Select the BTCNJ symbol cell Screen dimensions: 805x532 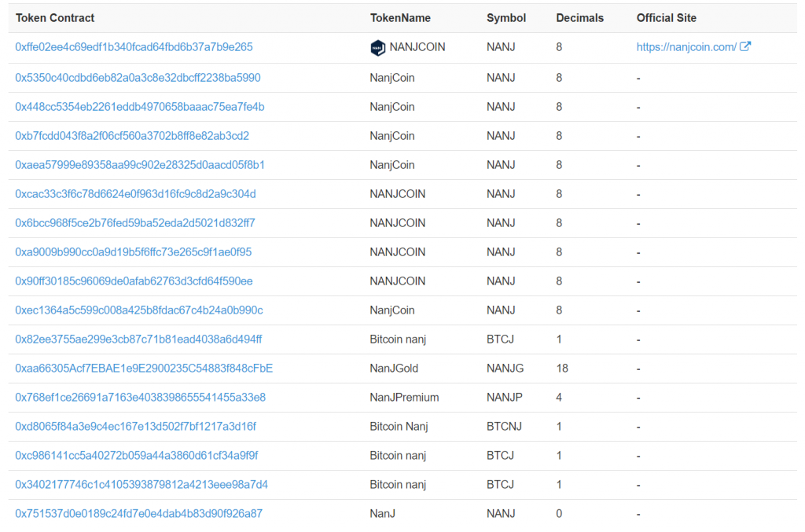tap(504, 427)
